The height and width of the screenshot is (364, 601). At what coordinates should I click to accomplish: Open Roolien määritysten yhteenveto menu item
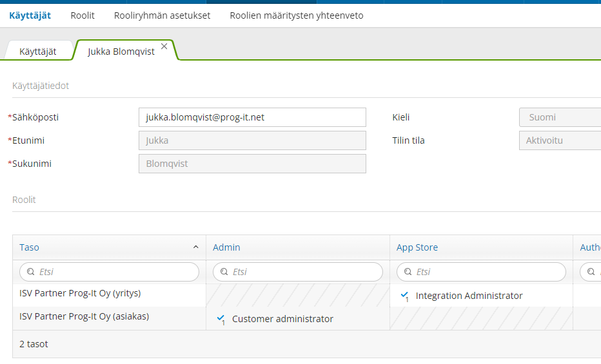click(296, 15)
